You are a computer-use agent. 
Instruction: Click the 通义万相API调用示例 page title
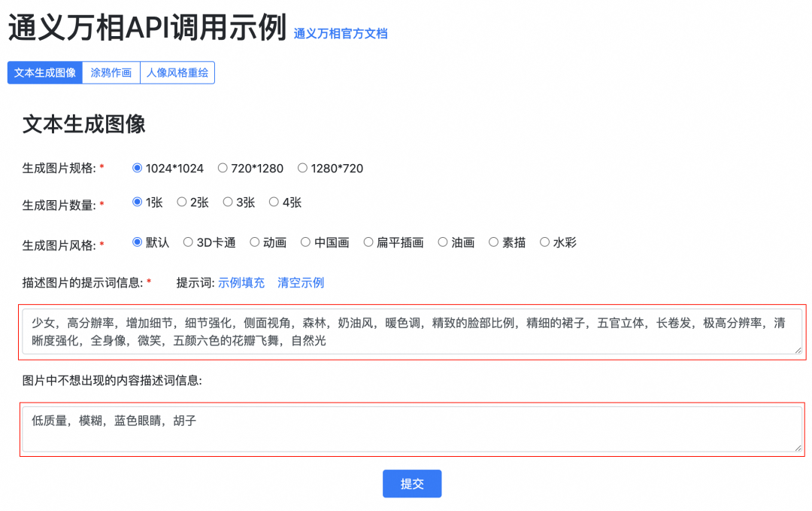tap(147, 27)
